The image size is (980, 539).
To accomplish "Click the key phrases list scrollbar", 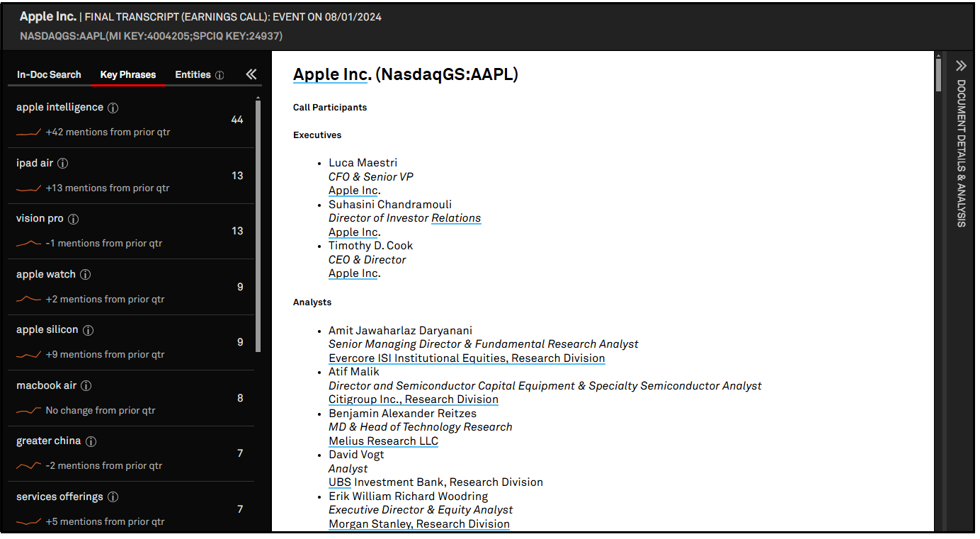I will click(258, 225).
